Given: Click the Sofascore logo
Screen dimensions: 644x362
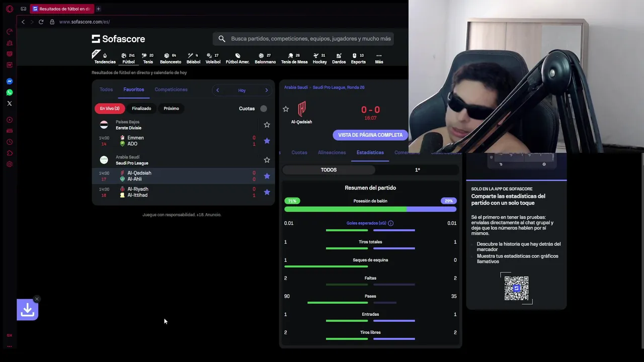Looking at the screenshot, I should 118,39.
